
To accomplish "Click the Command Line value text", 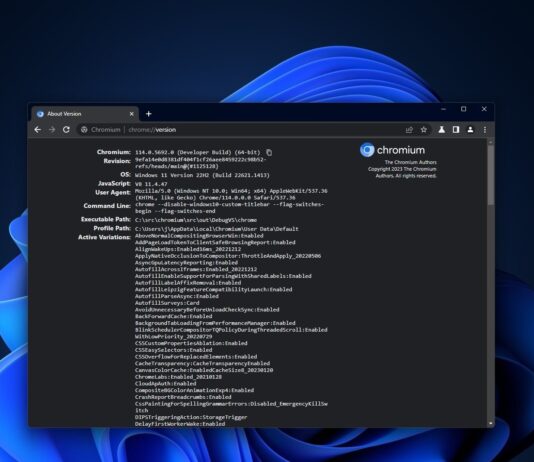I will coord(230,208).
